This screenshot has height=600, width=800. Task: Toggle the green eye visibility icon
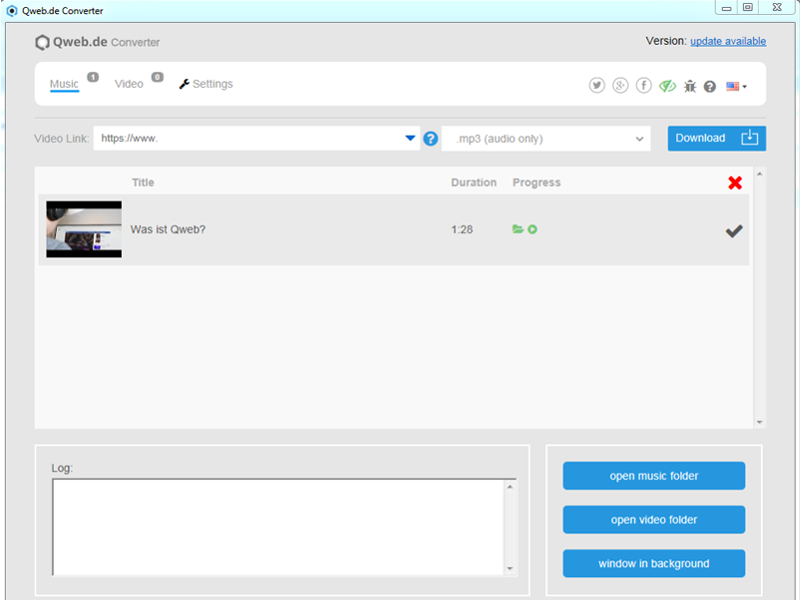coord(667,86)
